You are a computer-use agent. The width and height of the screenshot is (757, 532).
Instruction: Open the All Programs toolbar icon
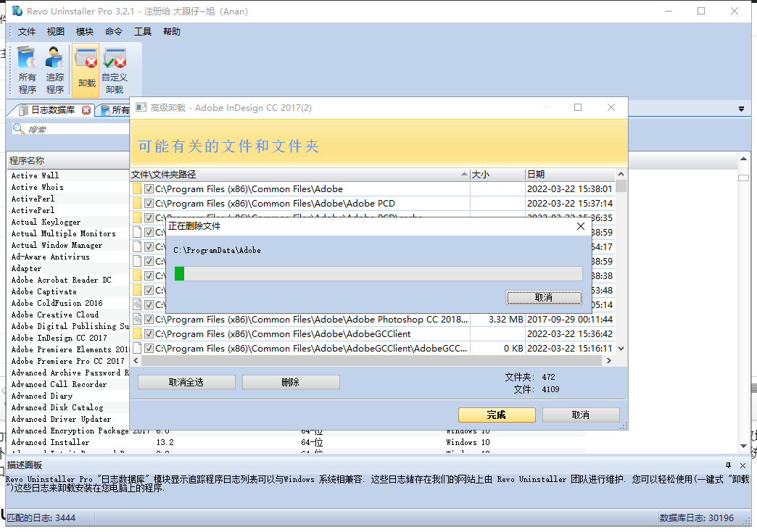[x=27, y=70]
